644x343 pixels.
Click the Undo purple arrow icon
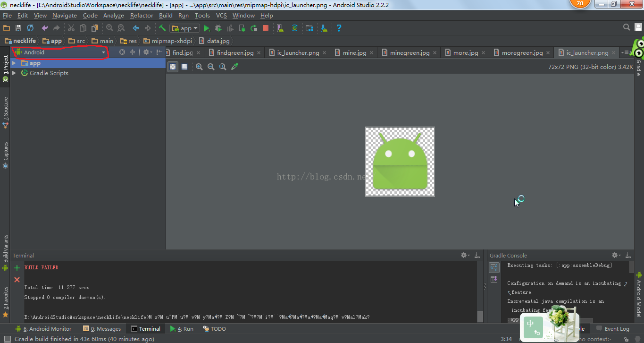45,28
